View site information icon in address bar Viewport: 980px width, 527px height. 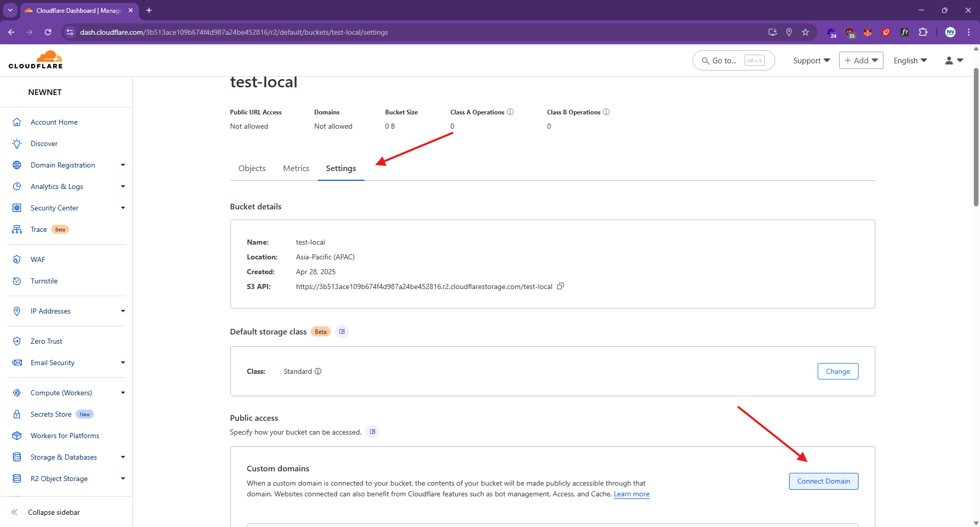click(x=70, y=32)
